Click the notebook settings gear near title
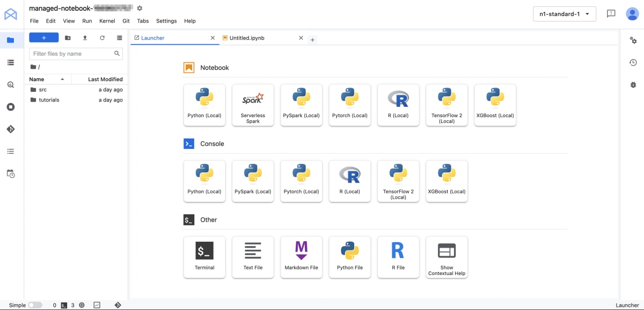This screenshot has height=310, width=644. [x=140, y=8]
